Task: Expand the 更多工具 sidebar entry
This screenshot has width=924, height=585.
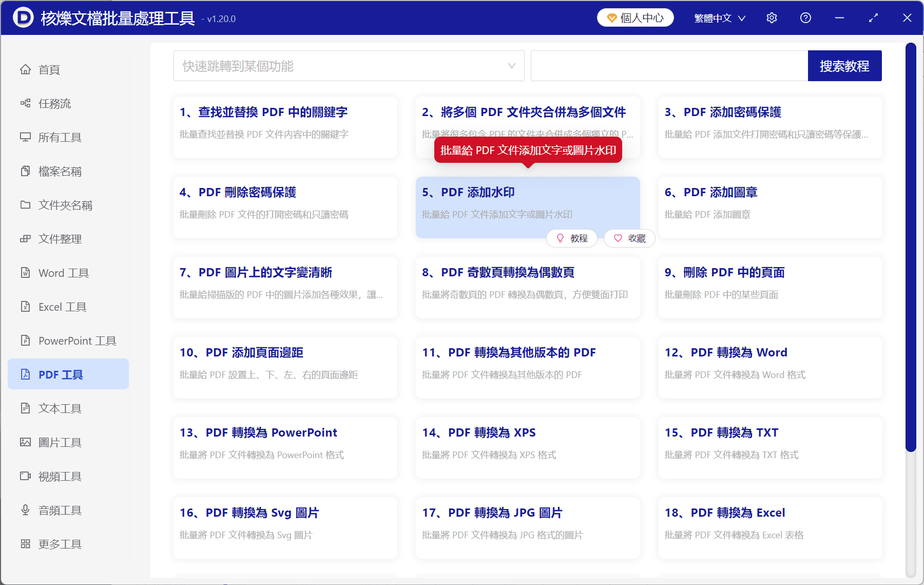Action: pos(60,544)
